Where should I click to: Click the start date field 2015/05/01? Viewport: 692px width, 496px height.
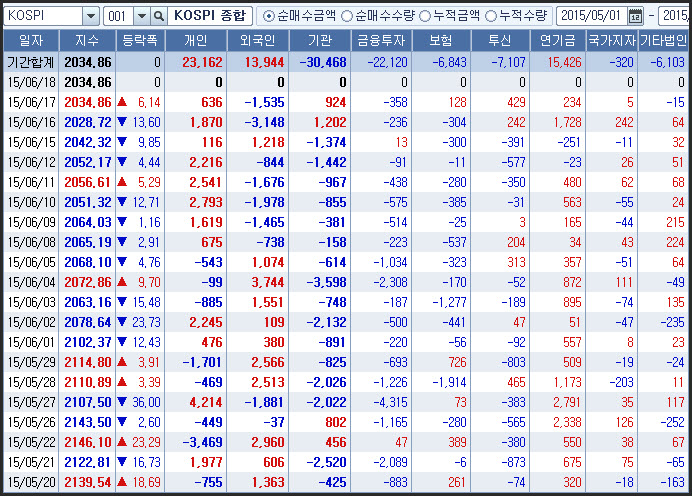click(591, 16)
